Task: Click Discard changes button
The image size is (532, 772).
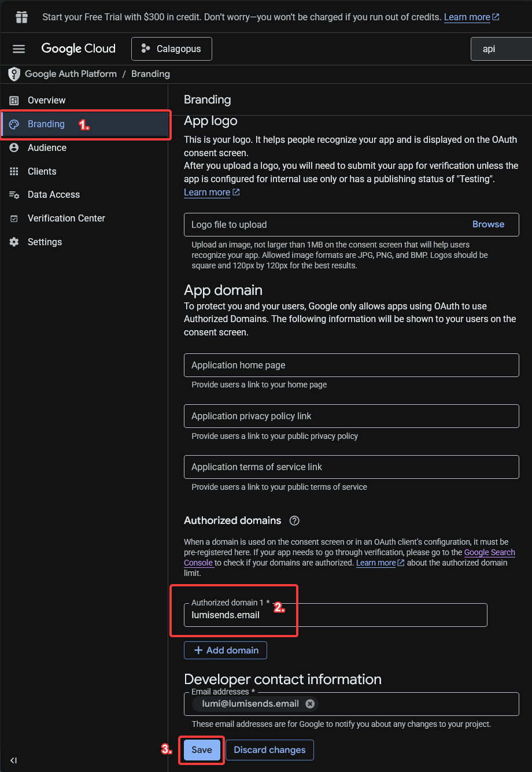Action: click(269, 750)
